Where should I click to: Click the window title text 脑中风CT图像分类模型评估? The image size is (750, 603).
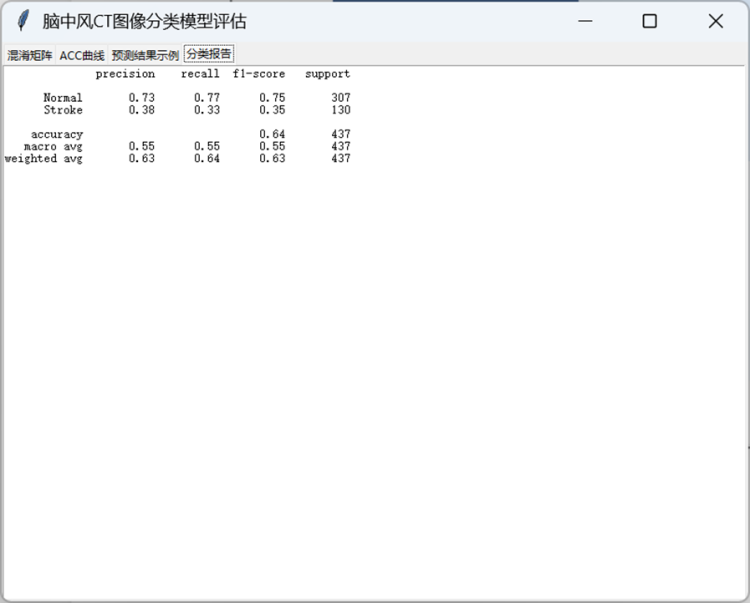click(144, 21)
